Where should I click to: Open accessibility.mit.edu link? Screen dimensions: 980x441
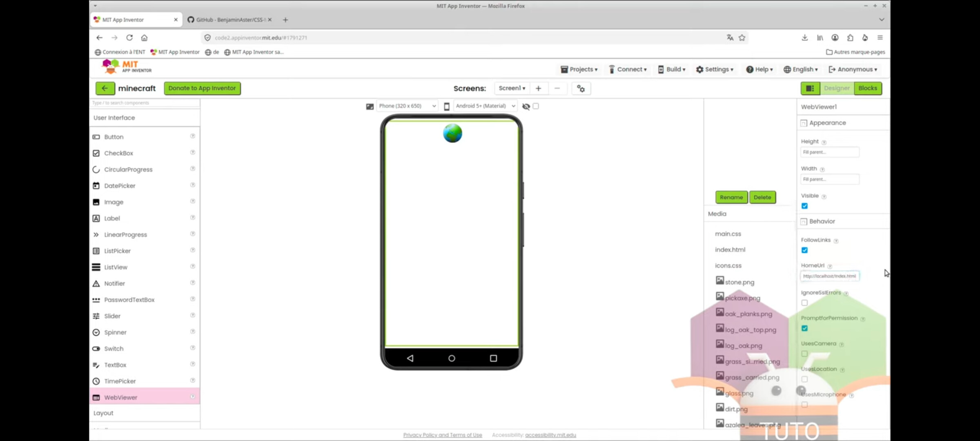tap(550, 435)
